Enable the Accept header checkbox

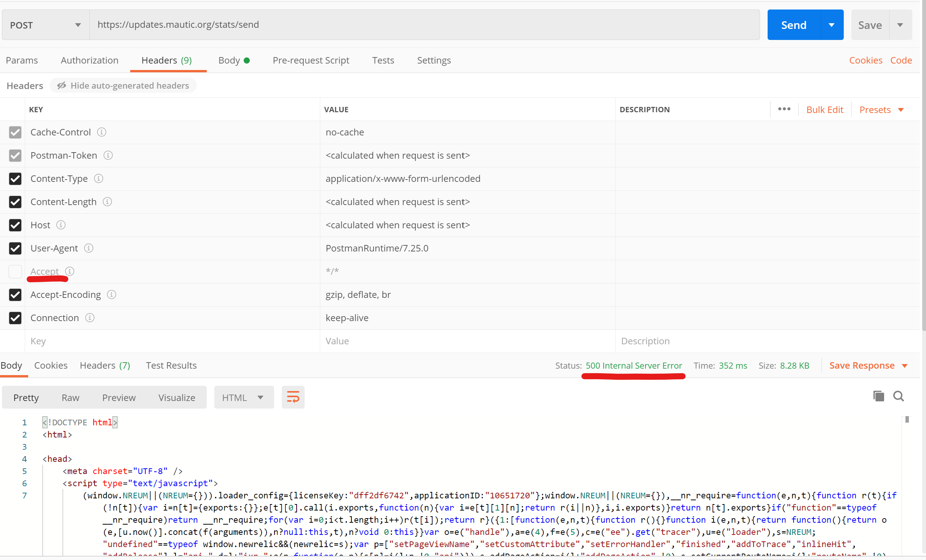15,271
